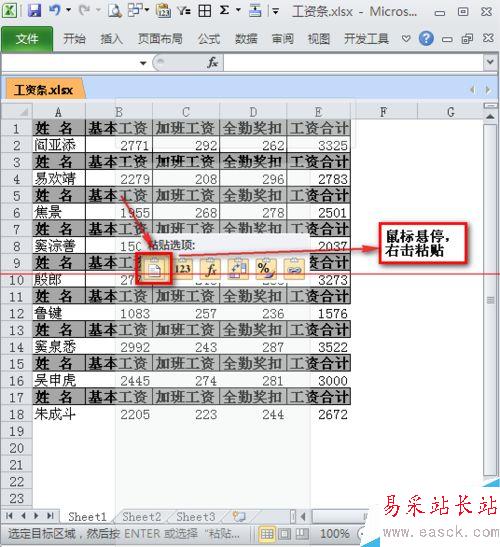Viewport: 500px width, 547px height.
Task: Click the Save icon in quick access toolbar
Action: click(35, 10)
